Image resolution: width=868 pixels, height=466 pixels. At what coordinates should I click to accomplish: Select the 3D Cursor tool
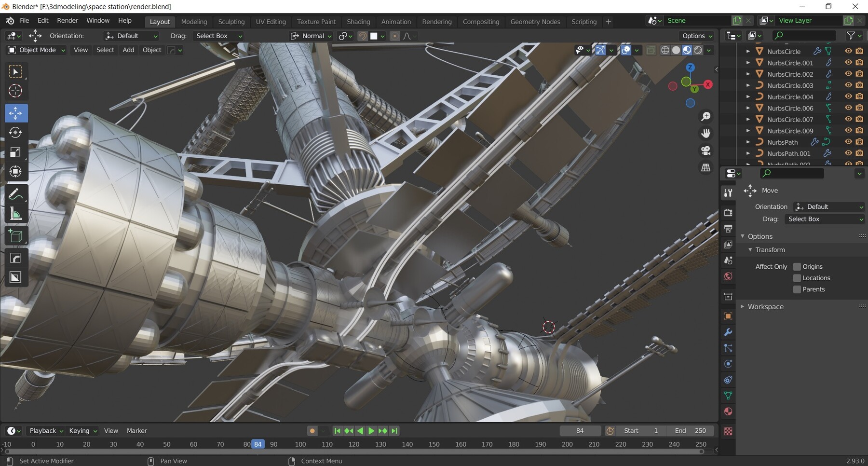pyautogui.click(x=16, y=91)
